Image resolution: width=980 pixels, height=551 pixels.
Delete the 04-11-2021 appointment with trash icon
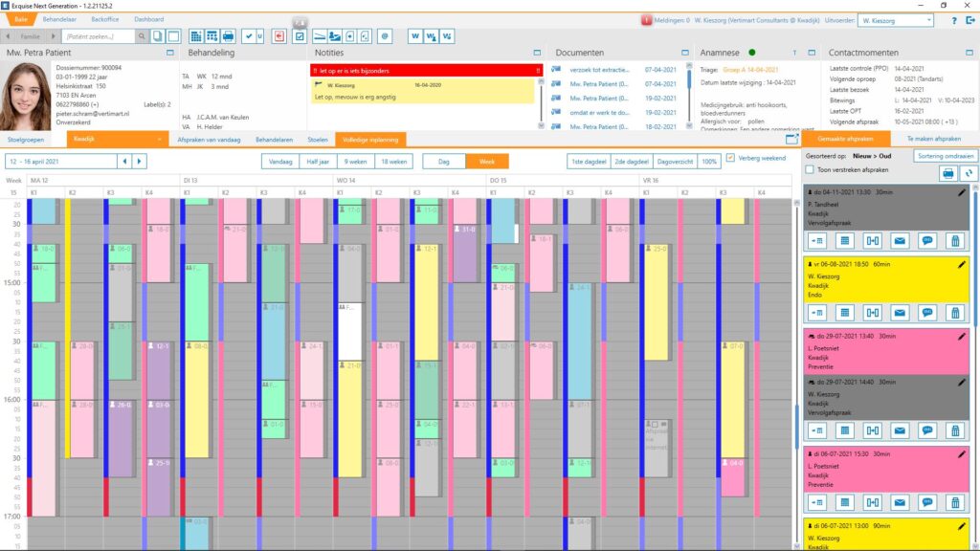[954, 240]
